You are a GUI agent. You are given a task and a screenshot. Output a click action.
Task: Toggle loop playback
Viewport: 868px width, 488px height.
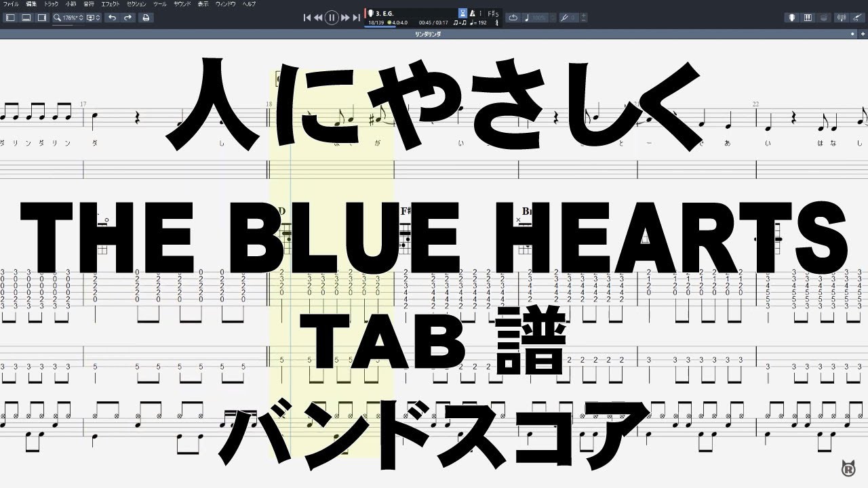(x=513, y=18)
